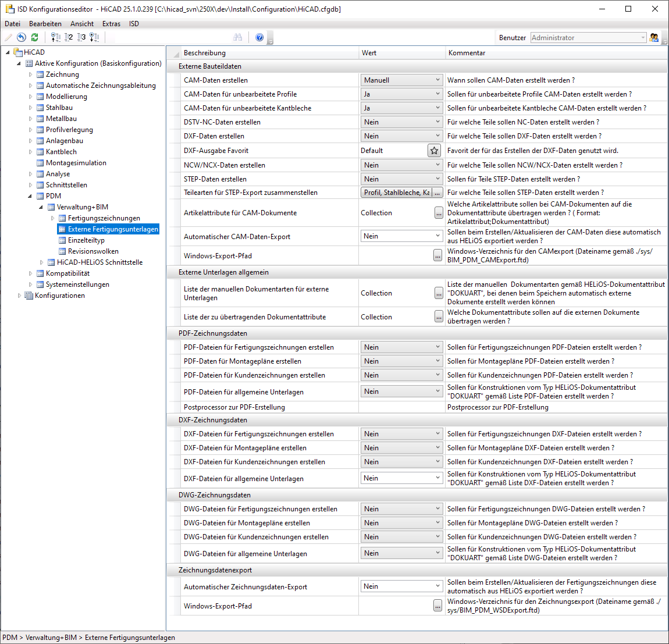Open the STEP-Daten erstellen dropdown
The image size is (669, 644).
click(401, 179)
